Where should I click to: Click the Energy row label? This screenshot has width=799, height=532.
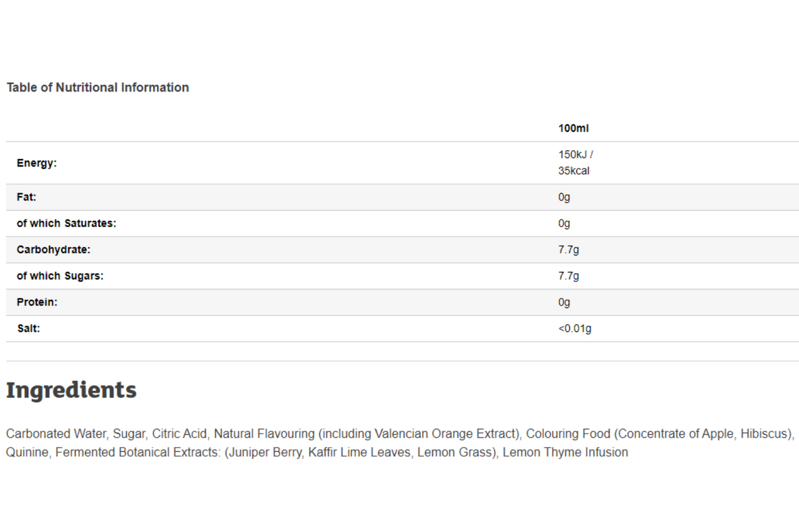[x=37, y=163]
